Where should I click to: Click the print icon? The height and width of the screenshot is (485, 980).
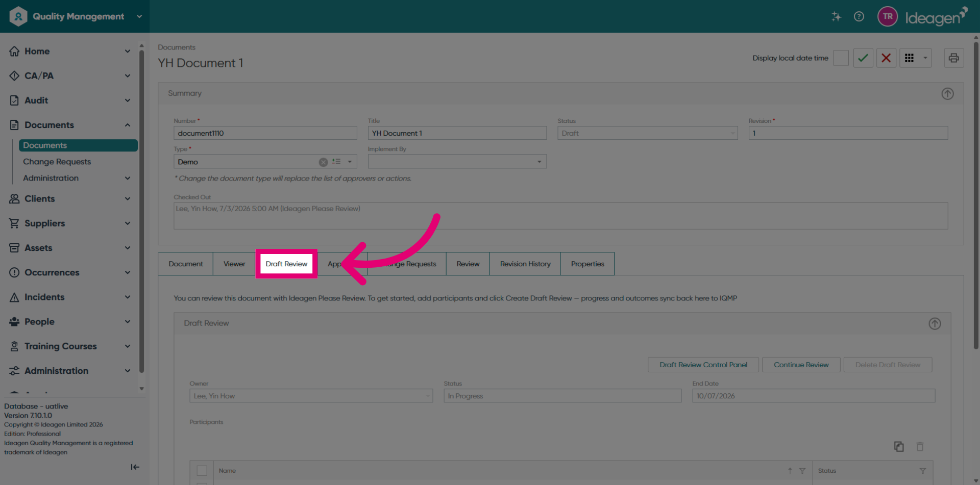tap(953, 58)
